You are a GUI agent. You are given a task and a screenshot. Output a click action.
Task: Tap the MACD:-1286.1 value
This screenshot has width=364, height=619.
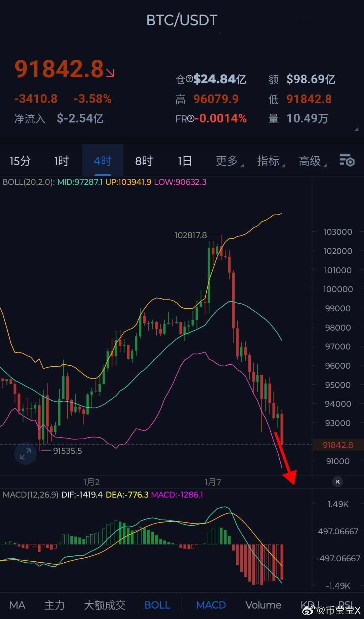177,495
